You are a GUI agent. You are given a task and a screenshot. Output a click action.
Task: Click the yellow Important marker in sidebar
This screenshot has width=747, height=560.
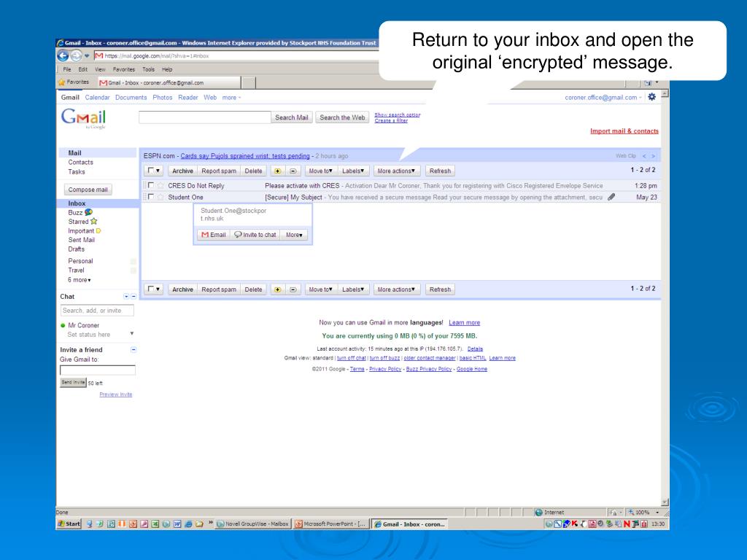click(x=98, y=231)
